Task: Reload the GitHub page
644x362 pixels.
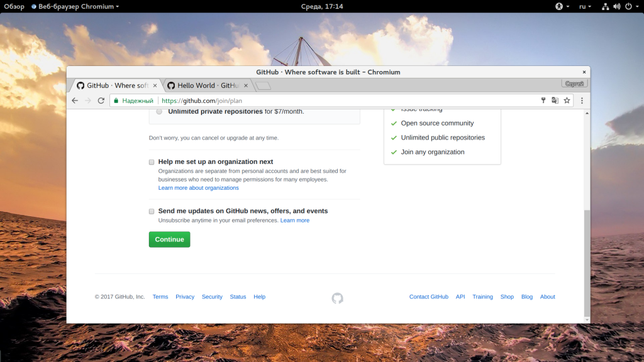Action: (101, 101)
